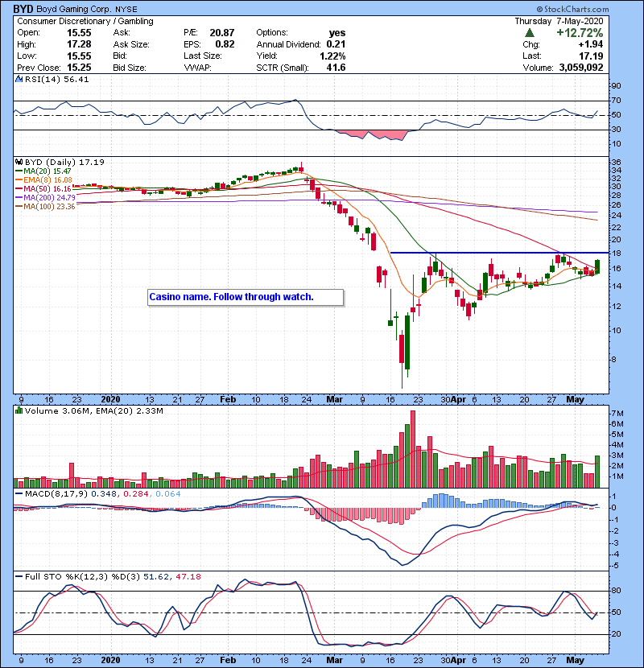Select the EMA(8) 16.08 legend entry
This screenshot has height=668, width=644.
(x=43, y=179)
